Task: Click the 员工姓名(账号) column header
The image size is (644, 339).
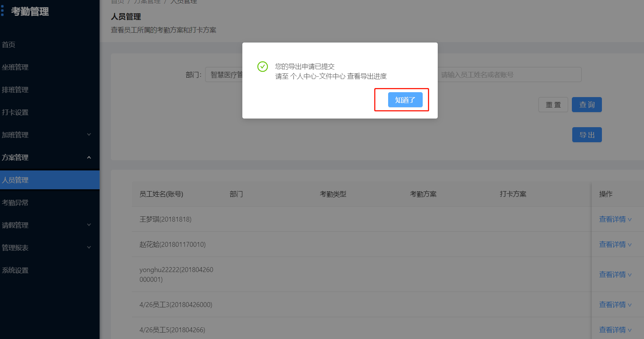Action: tap(161, 194)
